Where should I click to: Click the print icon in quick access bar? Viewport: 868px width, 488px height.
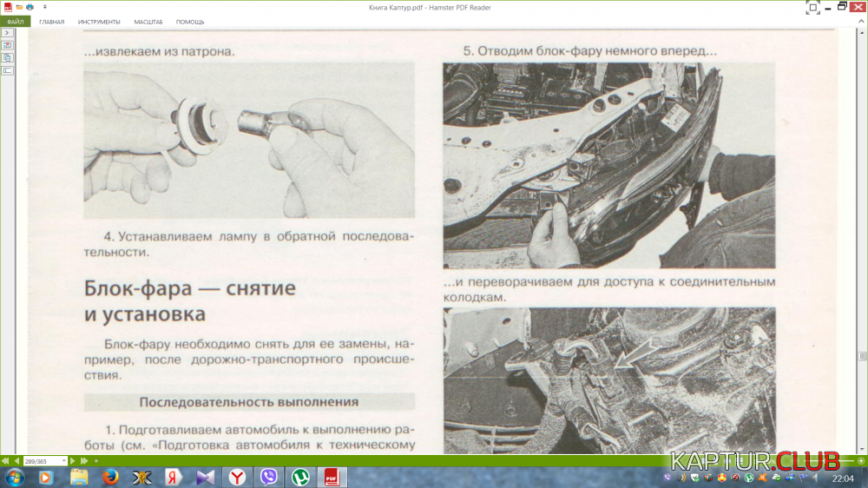pyautogui.click(x=30, y=7)
